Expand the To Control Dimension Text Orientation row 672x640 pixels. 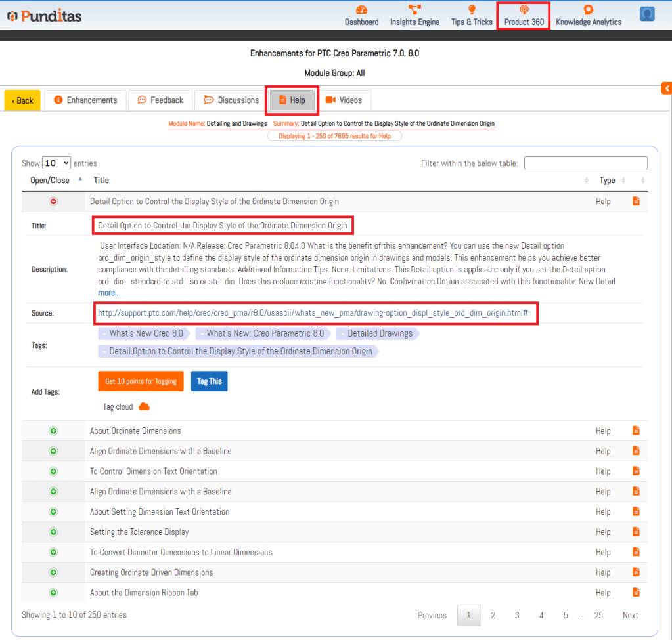[x=54, y=471]
